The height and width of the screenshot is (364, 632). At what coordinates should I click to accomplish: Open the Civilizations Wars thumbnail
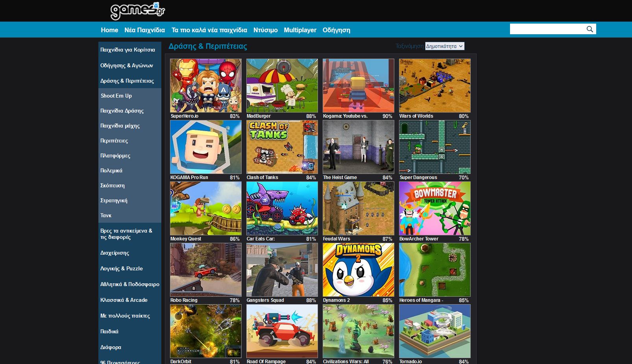(359, 331)
